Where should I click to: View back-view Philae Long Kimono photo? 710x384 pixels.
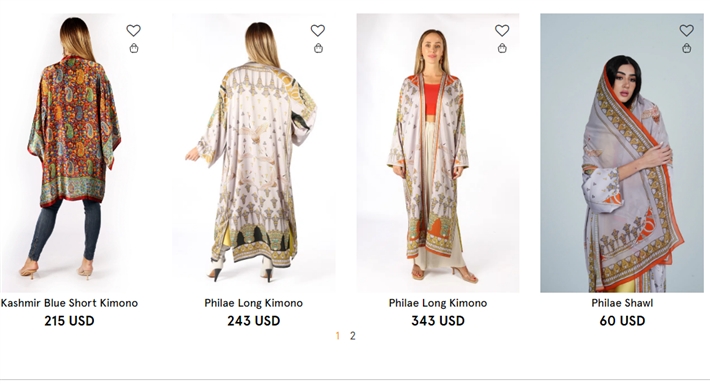[x=254, y=153]
